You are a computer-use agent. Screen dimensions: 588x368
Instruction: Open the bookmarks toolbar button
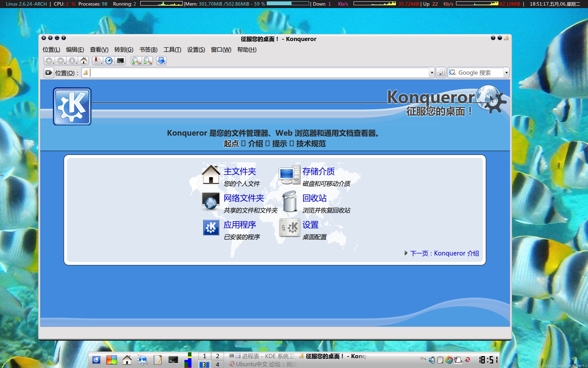[97, 61]
